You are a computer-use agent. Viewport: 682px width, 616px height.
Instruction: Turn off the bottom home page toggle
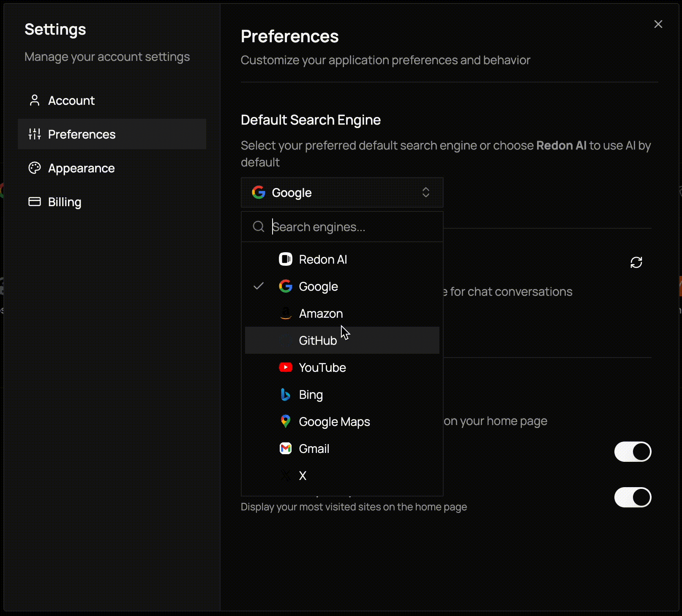click(x=632, y=497)
